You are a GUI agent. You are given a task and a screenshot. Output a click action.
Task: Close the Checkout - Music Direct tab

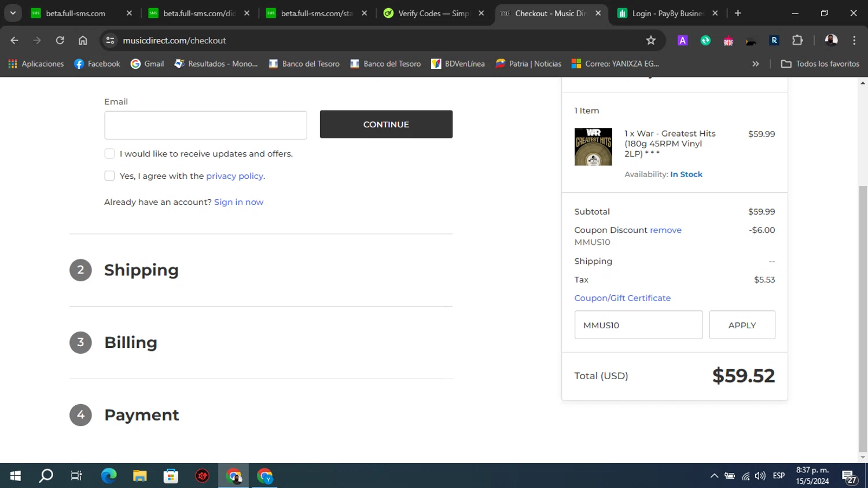click(598, 13)
